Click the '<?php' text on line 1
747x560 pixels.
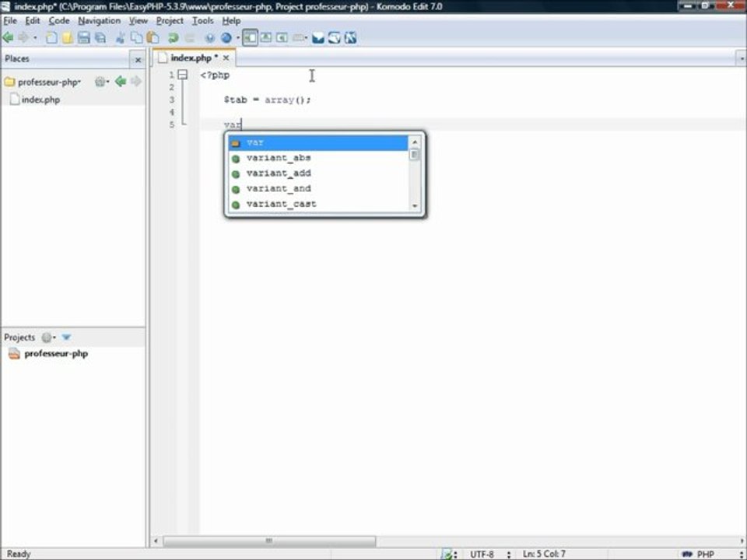[x=215, y=75]
